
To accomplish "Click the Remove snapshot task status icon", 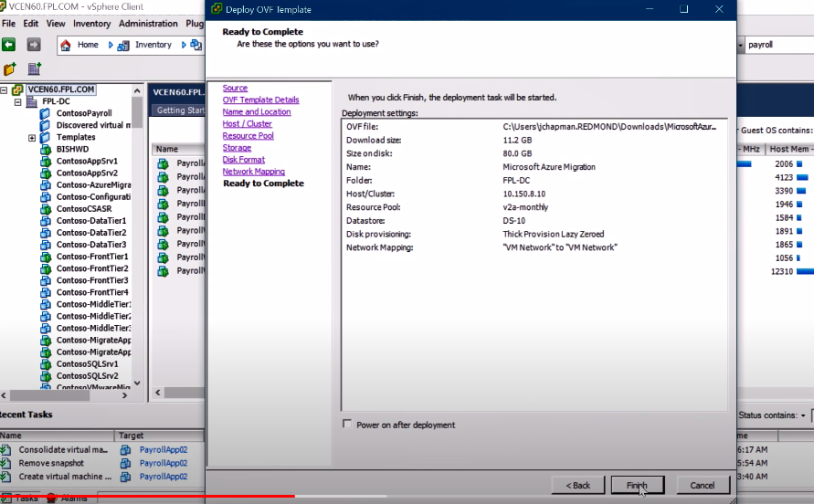I will click(5, 464).
